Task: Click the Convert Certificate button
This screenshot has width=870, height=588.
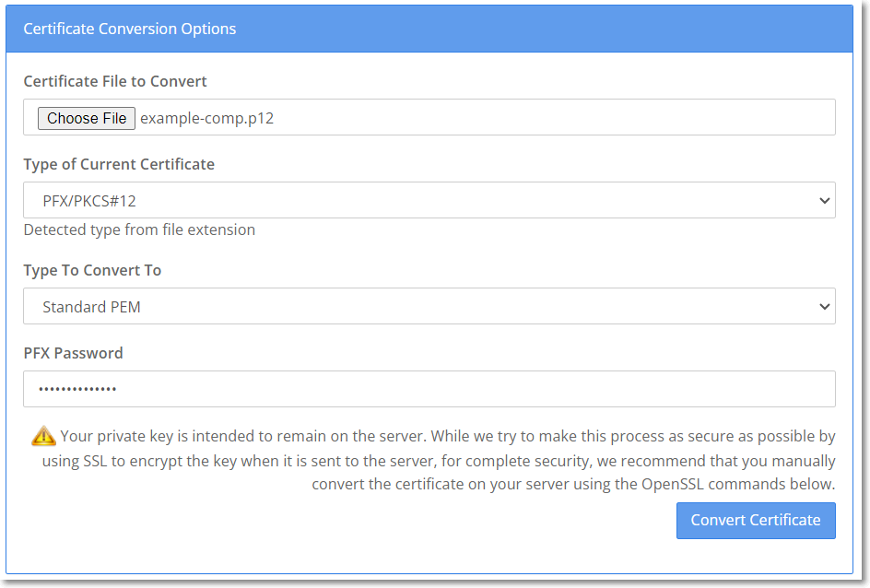Action: point(755,520)
